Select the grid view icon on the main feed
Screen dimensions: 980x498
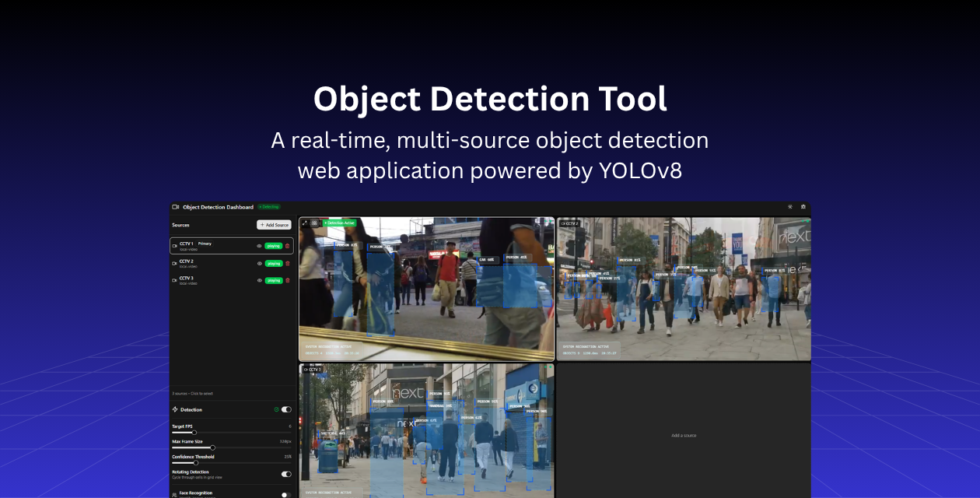click(x=314, y=223)
